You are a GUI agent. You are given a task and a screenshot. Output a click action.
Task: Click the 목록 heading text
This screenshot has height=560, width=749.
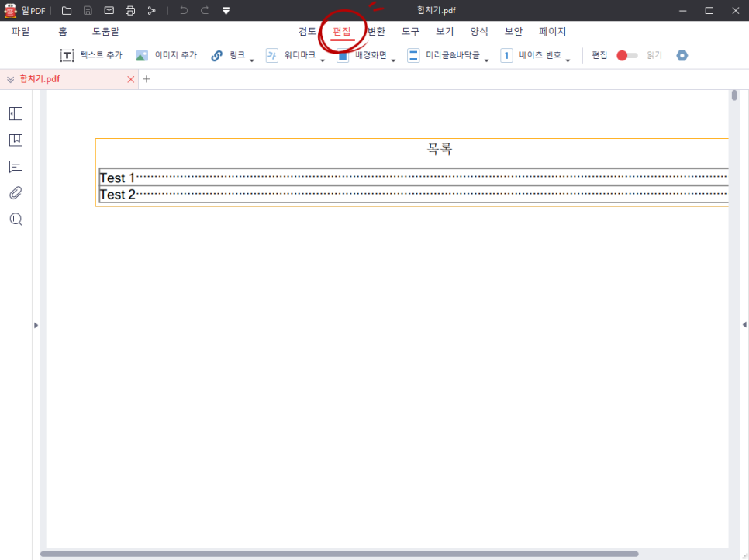(440, 149)
